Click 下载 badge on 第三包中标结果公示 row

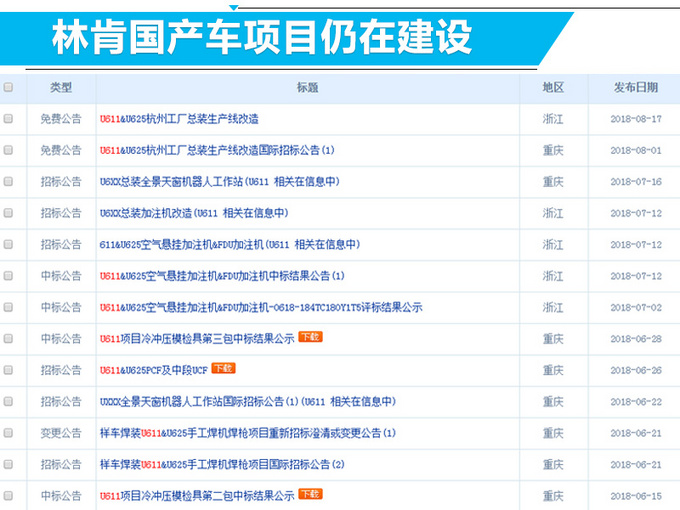311,337
